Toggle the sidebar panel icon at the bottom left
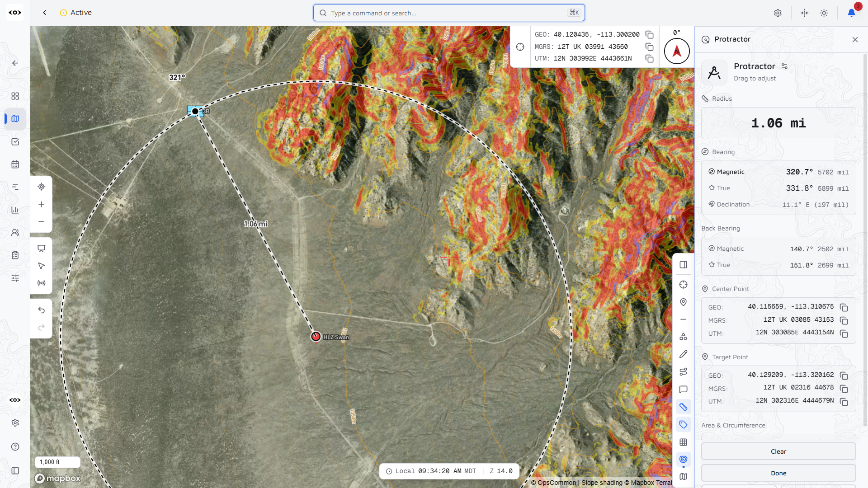The image size is (868, 488). click(x=15, y=470)
